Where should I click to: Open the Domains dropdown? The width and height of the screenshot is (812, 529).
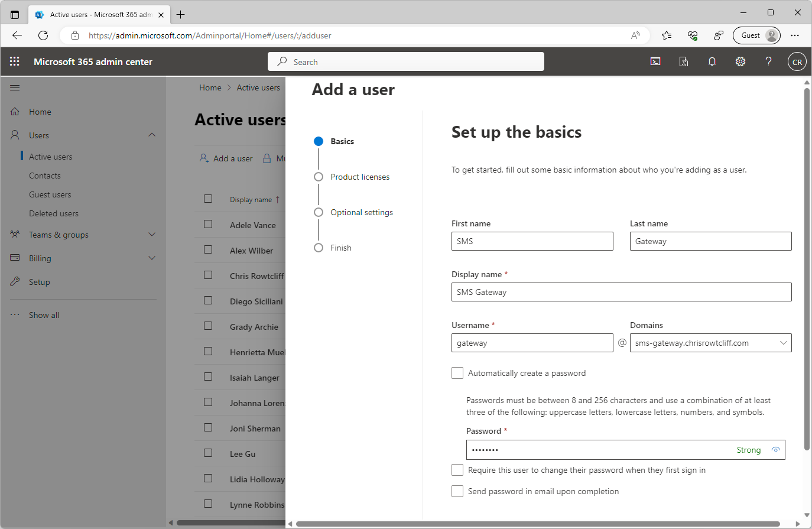coord(784,343)
